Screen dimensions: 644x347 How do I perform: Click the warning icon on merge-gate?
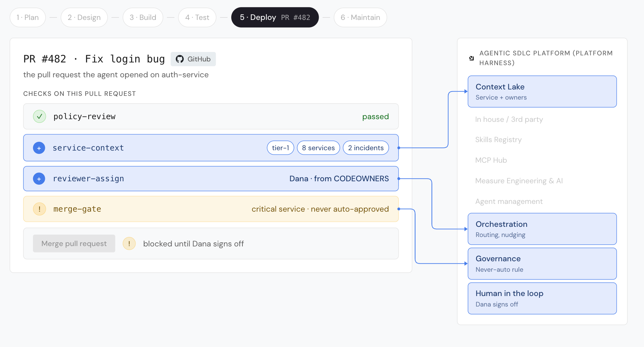coord(39,209)
